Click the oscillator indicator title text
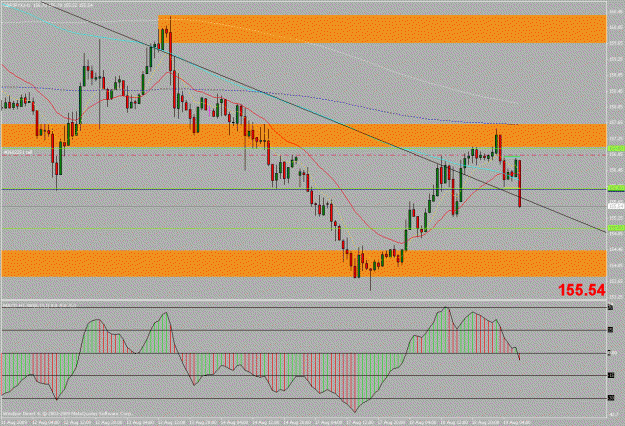Viewport: 625px width, 426px height. [40, 305]
